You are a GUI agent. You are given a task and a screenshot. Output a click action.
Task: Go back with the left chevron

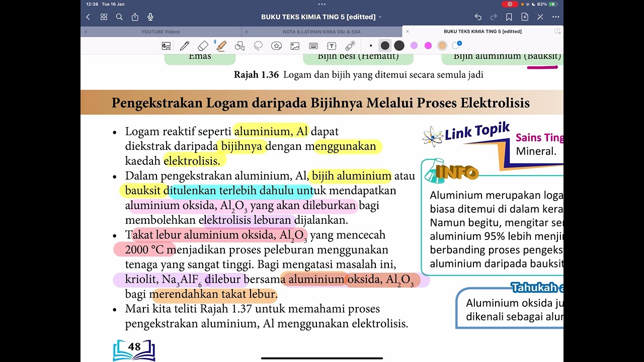[88, 17]
